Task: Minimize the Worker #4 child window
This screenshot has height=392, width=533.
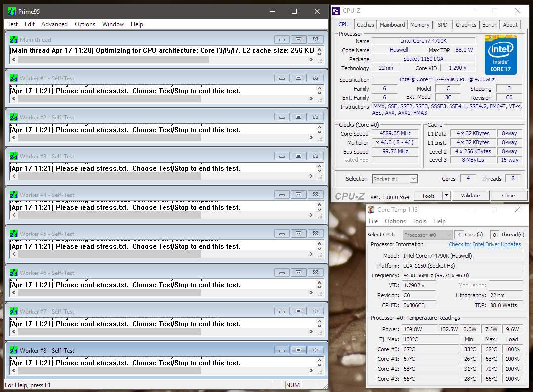Action: point(282,195)
